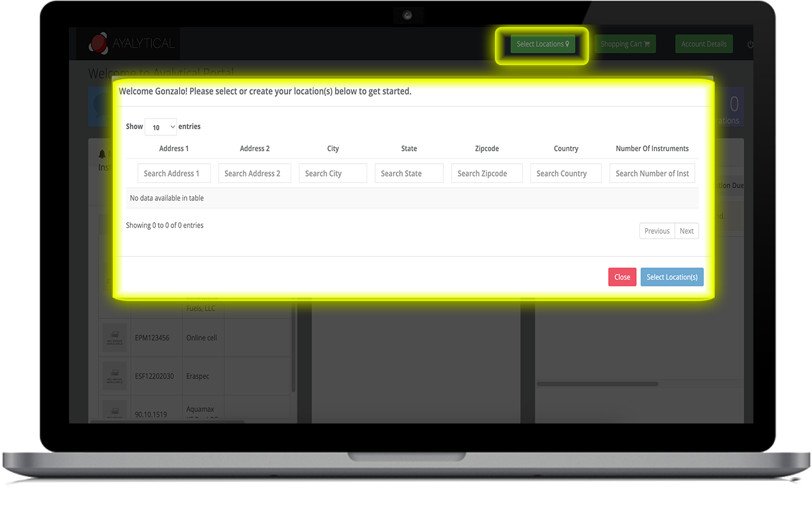
Task: Go to the Next table page
Action: click(x=686, y=231)
